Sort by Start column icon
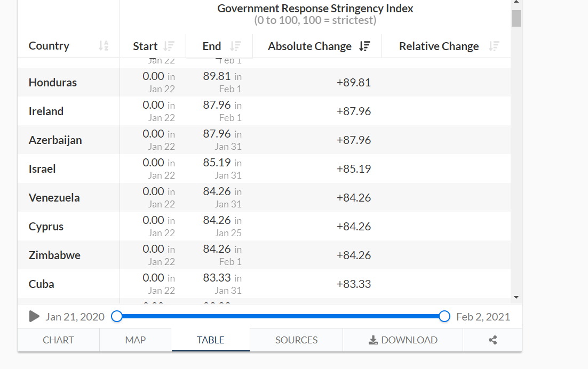Screen dimensions: 588x369 pos(169,46)
